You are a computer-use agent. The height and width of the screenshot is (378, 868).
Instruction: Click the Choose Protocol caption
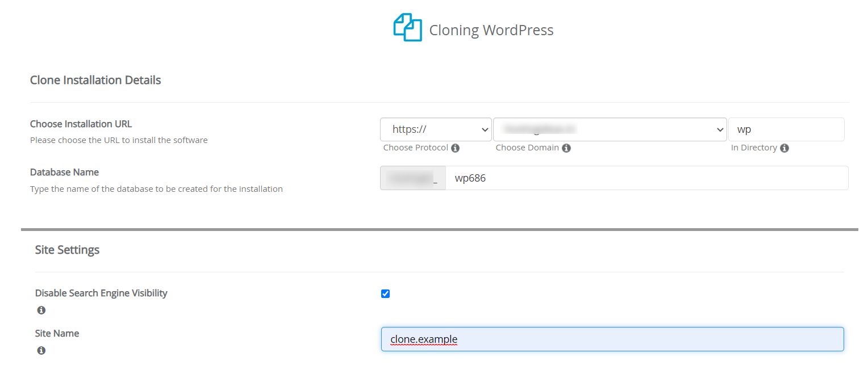tap(416, 148)
